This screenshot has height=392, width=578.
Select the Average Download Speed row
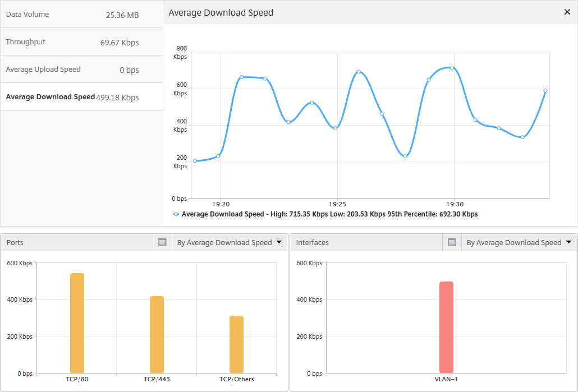point(81,97)
